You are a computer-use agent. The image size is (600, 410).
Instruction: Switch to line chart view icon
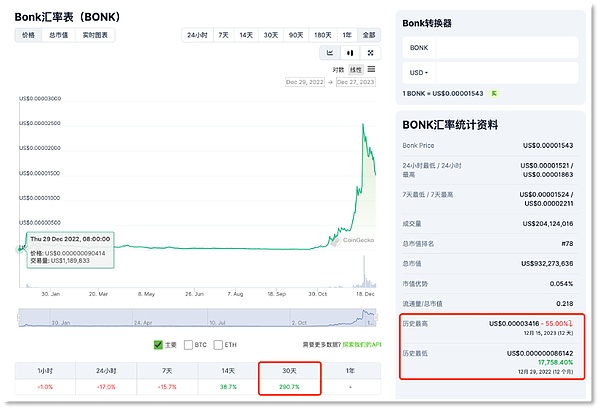click(329, 52)
